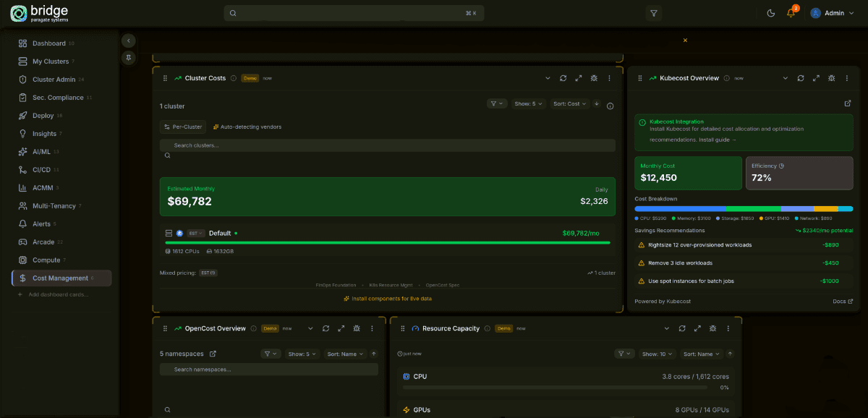Open Cluster Costs card more-options menu

pyautogui.click(x=609, y=78)
